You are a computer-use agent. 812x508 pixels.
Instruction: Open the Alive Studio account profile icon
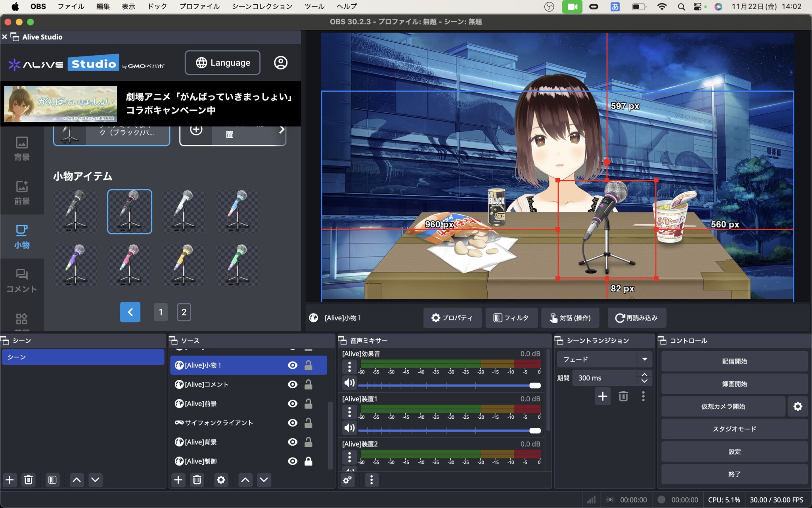coord(281,63)
